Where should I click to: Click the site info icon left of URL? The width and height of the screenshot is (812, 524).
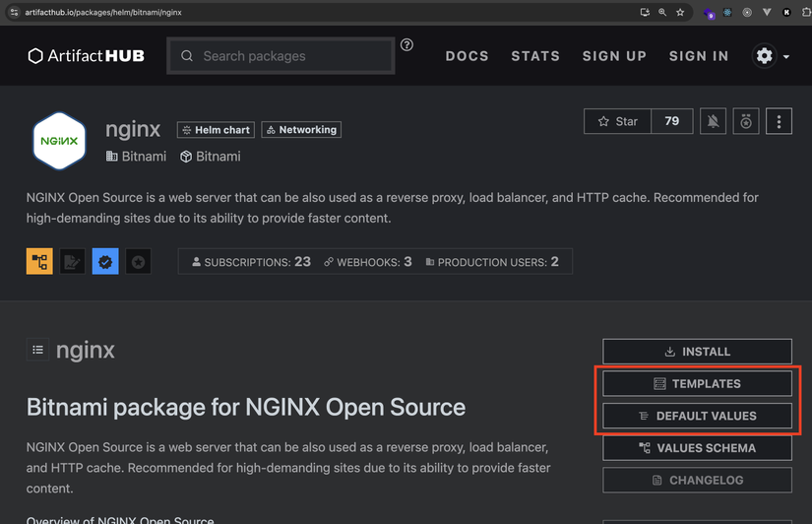[x=14, y=13]
